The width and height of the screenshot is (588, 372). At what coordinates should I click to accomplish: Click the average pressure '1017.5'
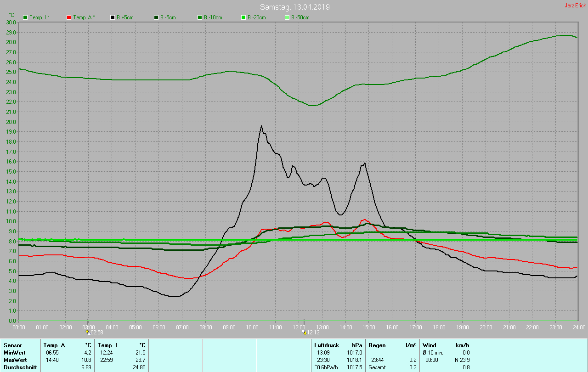pos(355,367)
